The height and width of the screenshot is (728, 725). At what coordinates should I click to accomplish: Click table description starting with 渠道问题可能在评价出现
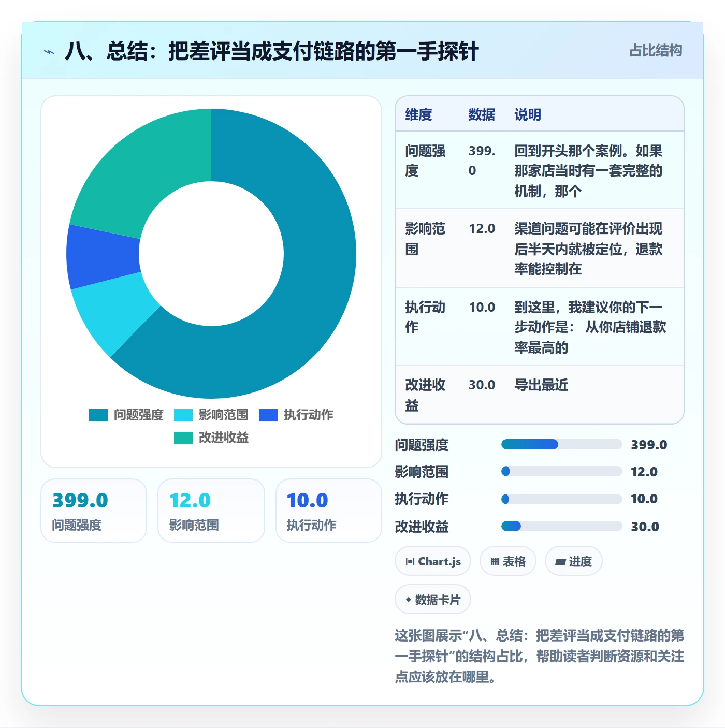[589, 249]
